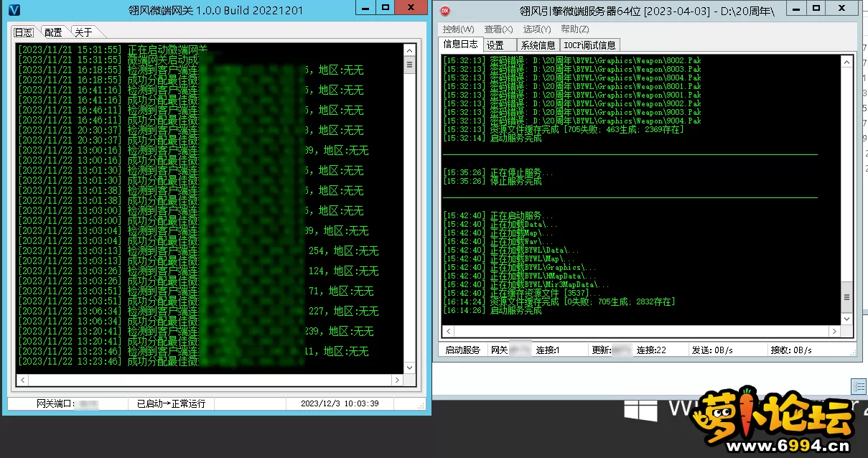Click the log line 停止服务完成
The width and height of the screenshot is (868, 458).
point(493,181)
